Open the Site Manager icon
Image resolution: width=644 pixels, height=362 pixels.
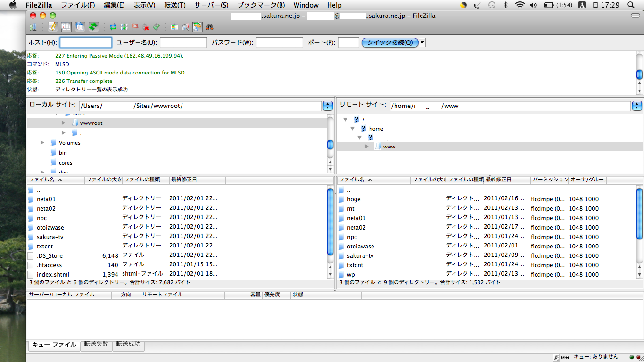pos(33,27)
